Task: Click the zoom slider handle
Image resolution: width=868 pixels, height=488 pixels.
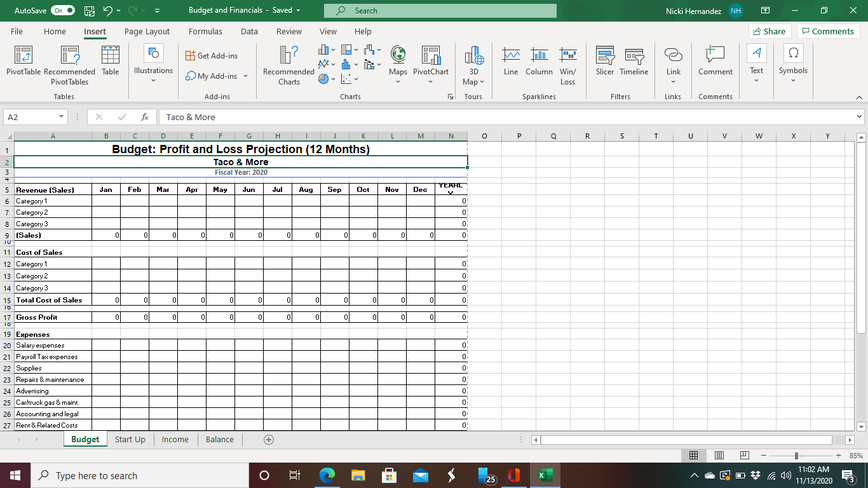Action: point(796,455)
